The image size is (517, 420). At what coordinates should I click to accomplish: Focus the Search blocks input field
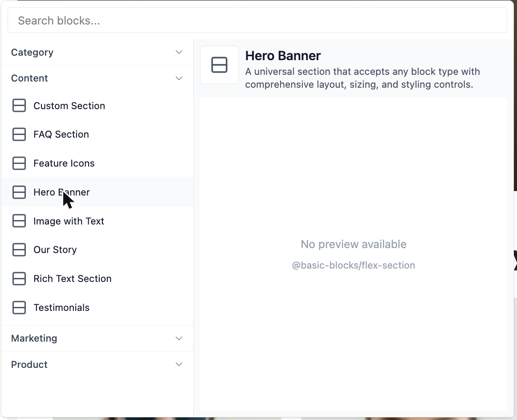coord(257,20)
